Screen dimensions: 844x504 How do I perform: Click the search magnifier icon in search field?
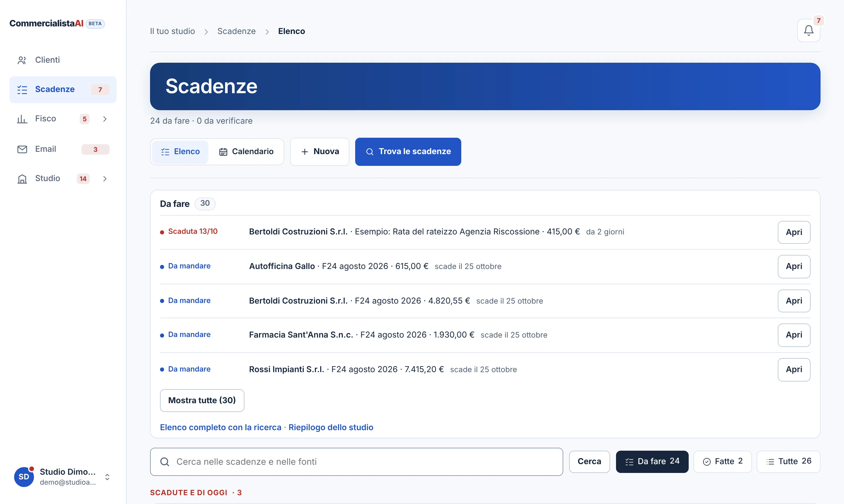(x=165, y=462)
